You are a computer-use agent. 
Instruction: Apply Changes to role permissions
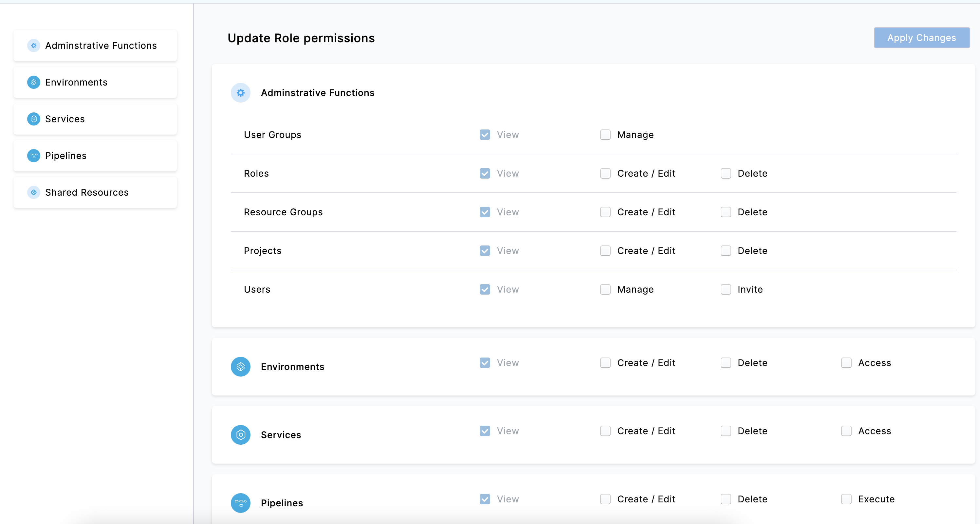point(921,38)
